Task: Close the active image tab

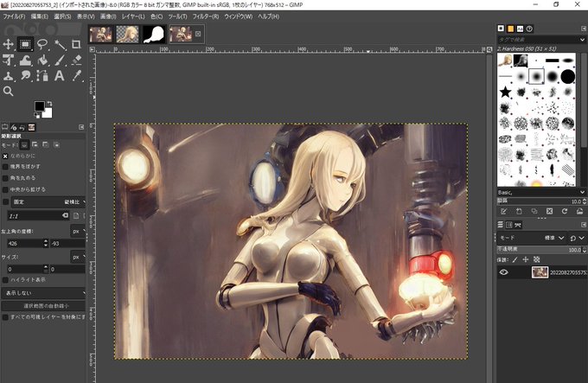Action: pyautogui.click(x=198, y=34)
